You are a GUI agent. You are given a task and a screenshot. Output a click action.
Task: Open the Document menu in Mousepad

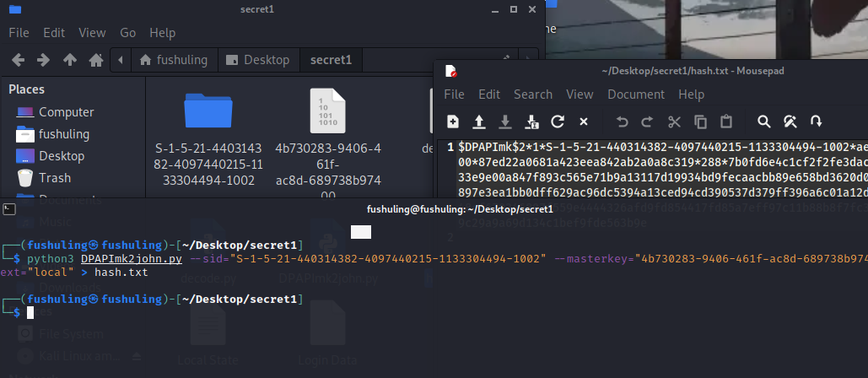(635, 94)
